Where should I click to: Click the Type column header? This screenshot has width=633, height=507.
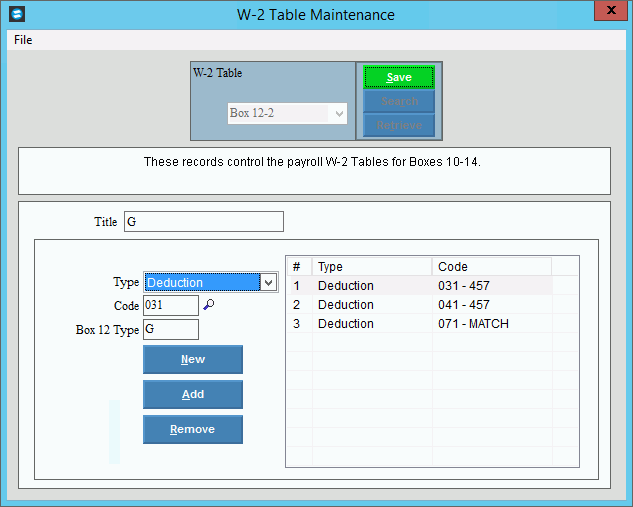372,267
